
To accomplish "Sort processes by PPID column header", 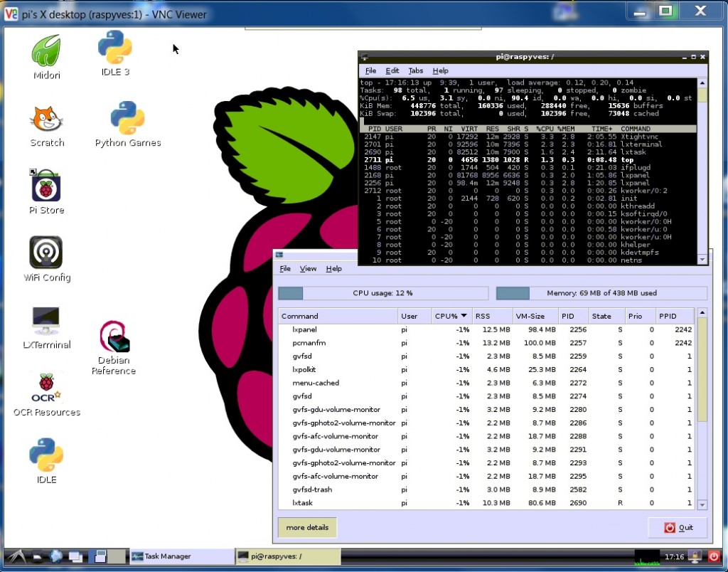I will (x=675, y=316).
